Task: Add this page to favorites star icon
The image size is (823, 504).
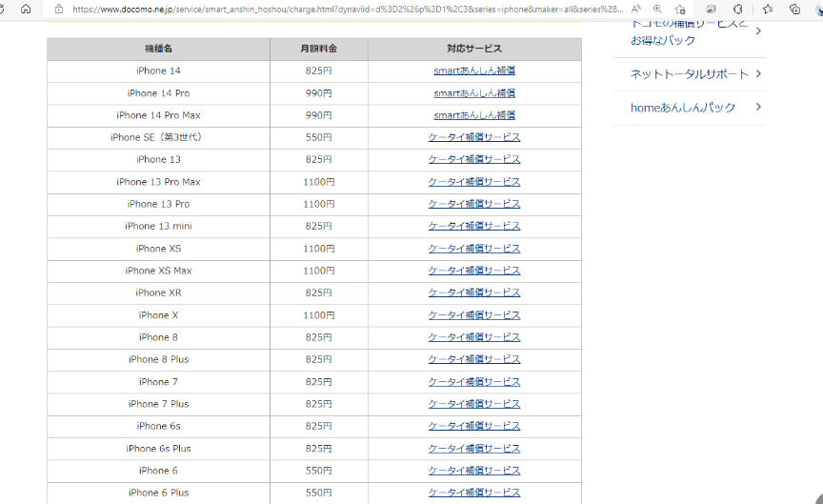Action: click(x=679, y=9)
